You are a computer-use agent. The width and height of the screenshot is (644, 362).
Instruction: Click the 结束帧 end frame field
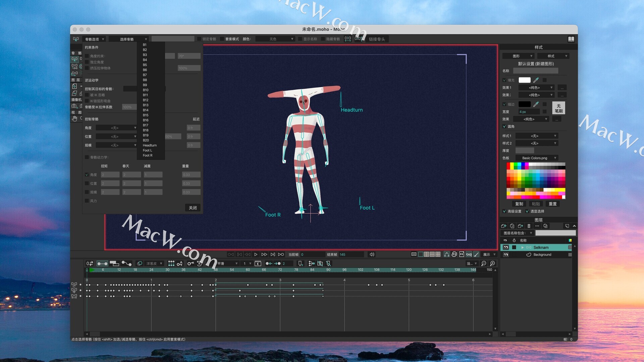[x=351, y=254]
